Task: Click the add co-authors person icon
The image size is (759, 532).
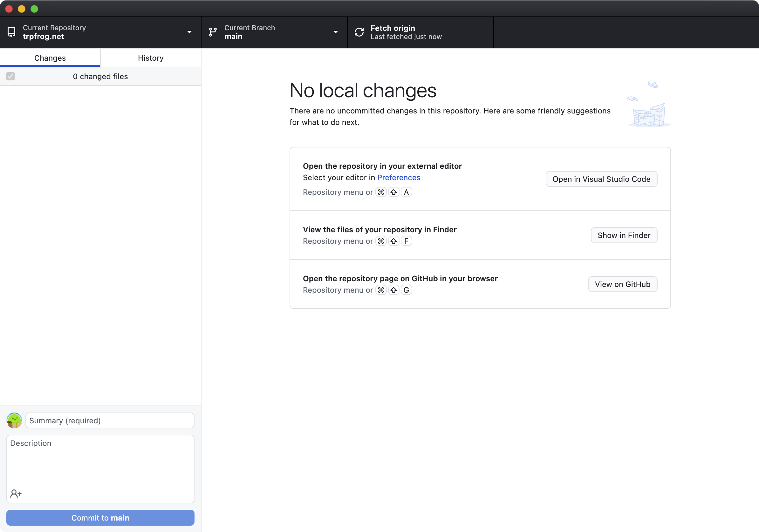Action: [x=16, y=493]
